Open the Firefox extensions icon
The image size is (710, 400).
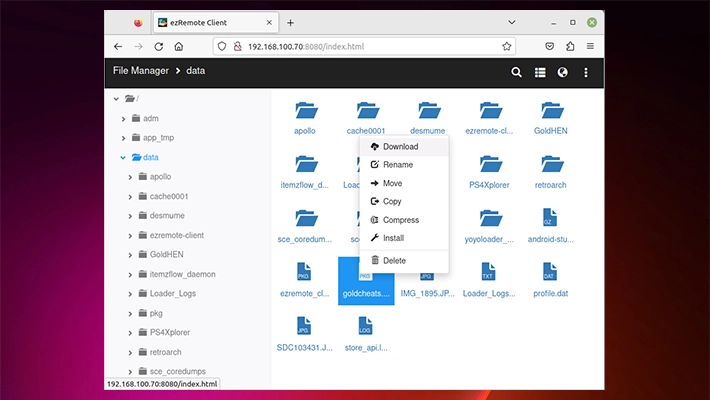570,46
